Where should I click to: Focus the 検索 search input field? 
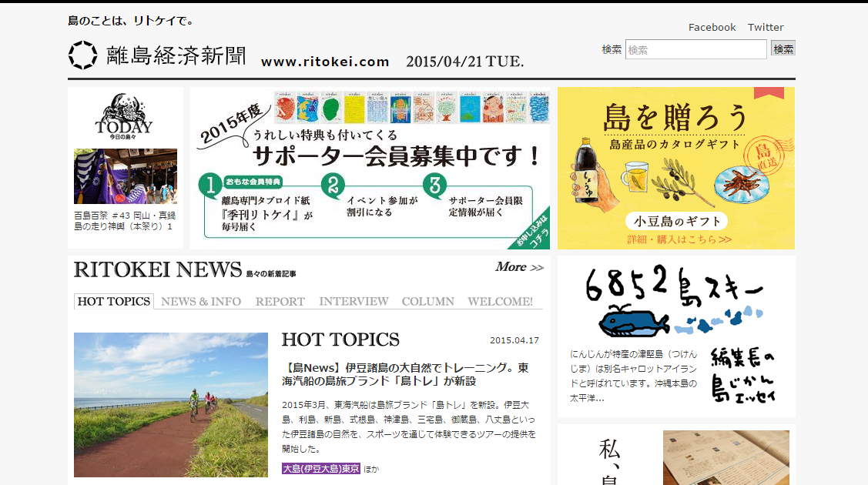(x=695, y=50)
